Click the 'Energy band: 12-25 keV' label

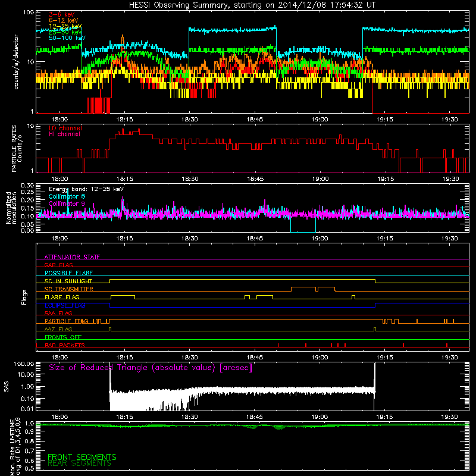[x=86, y=189]
